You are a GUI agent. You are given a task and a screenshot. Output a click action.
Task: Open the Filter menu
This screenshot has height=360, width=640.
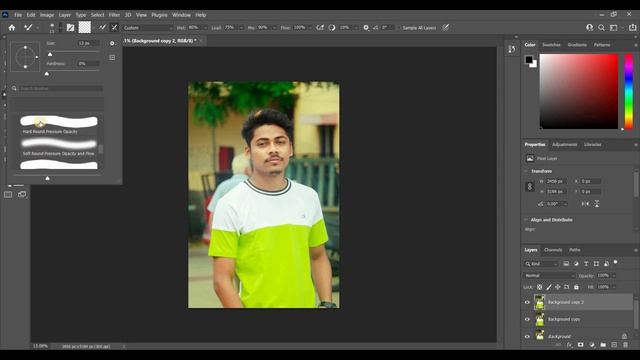pos(114,15)
